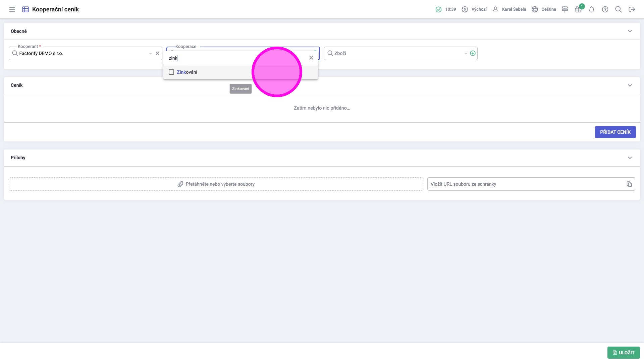Collapse the Přílohy section
Viewport: 644px width, 362px height.
click(x=630, y=158)
